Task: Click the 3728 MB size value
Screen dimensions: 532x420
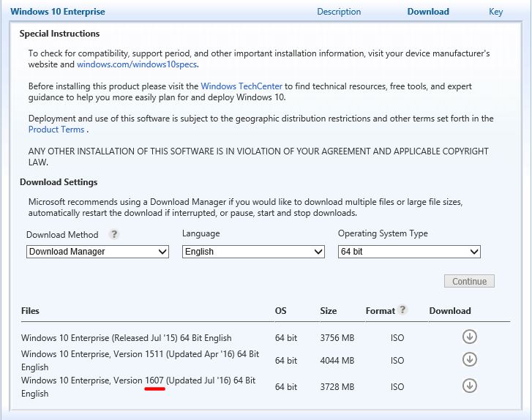Action: tap(337, 387)
